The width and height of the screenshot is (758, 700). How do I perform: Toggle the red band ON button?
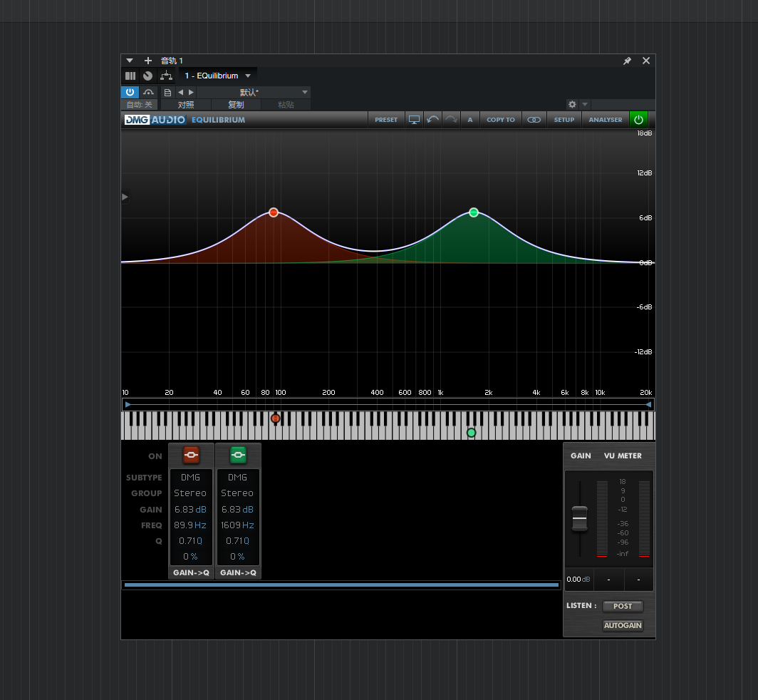tap(191, 455)
